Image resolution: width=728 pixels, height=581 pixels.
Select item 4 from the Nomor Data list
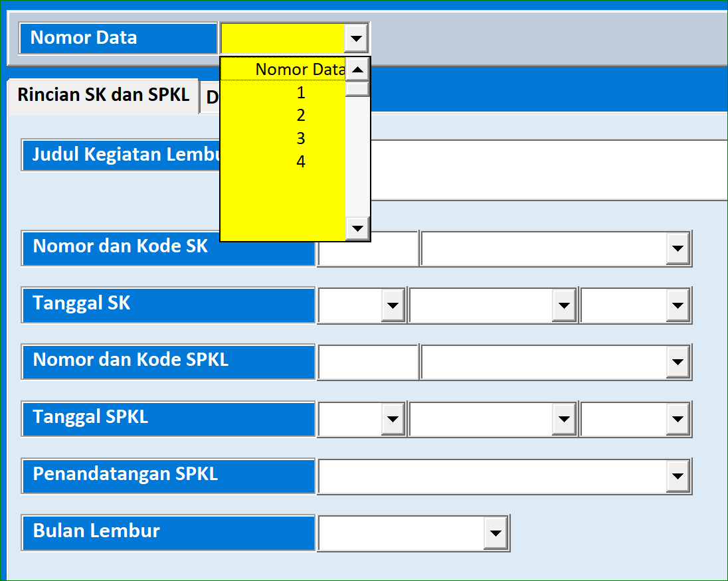[x=300, y=161]
